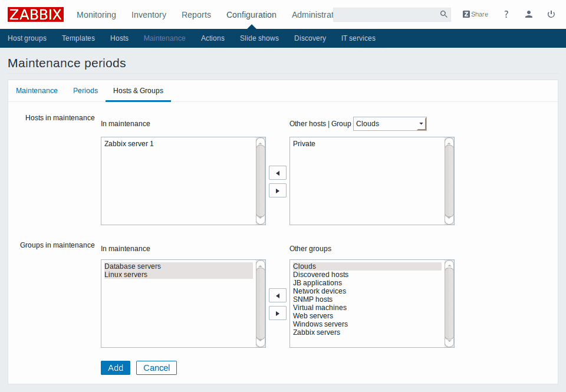Viewport: 566px width, 392px height.
Task: Move selected hosts into maintenance with left arrow
Action: 277,173
